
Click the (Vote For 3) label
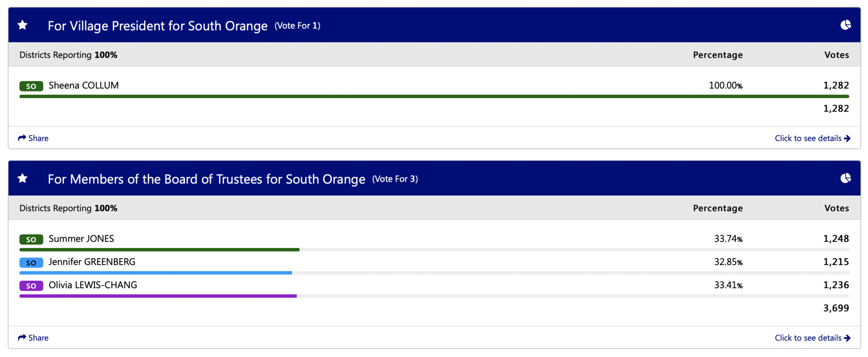click(395, 179)
